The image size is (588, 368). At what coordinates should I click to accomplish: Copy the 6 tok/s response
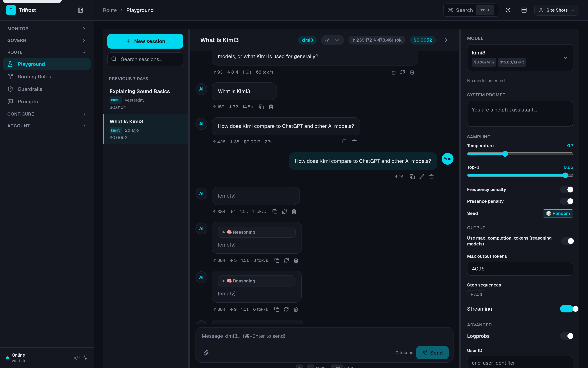click(x=277, y=309)
